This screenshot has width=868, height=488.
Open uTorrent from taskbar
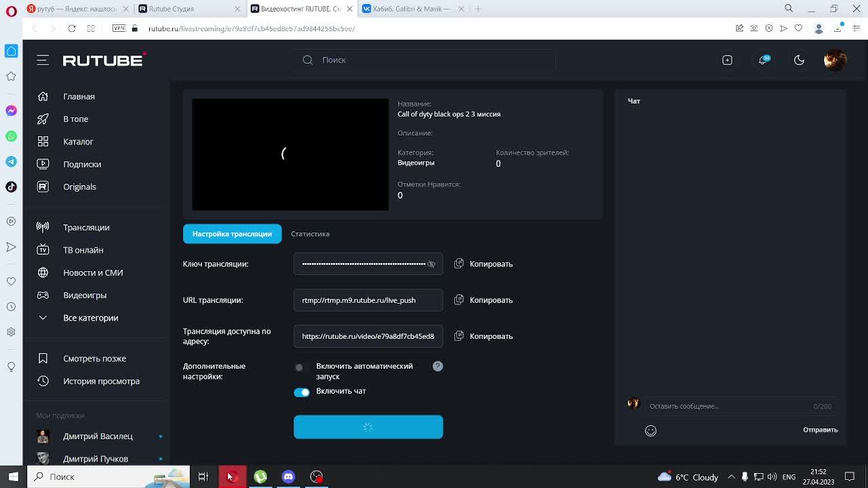point(260,476)
